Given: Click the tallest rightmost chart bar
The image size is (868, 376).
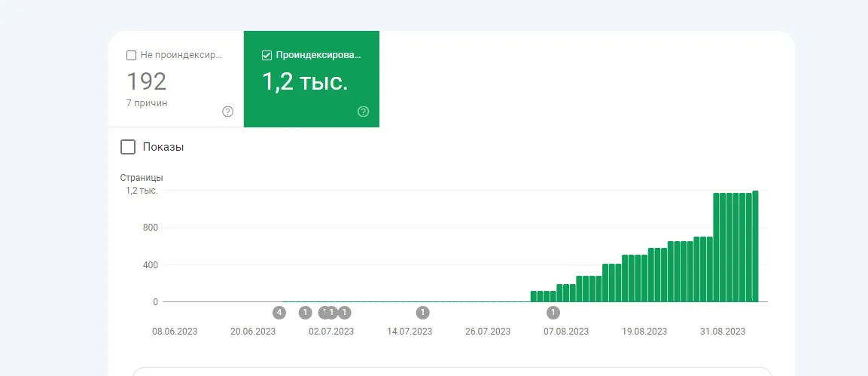Looking at the screenshot, I should point(755,246).
